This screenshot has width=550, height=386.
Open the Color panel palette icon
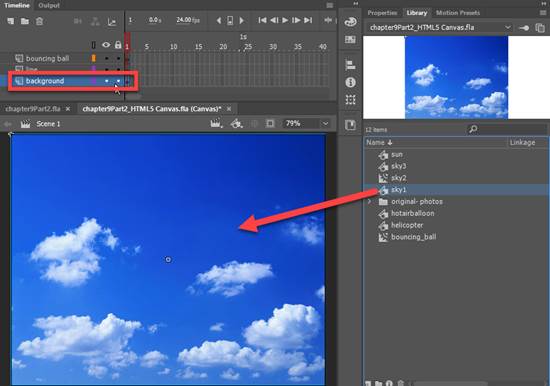[350, 22]
